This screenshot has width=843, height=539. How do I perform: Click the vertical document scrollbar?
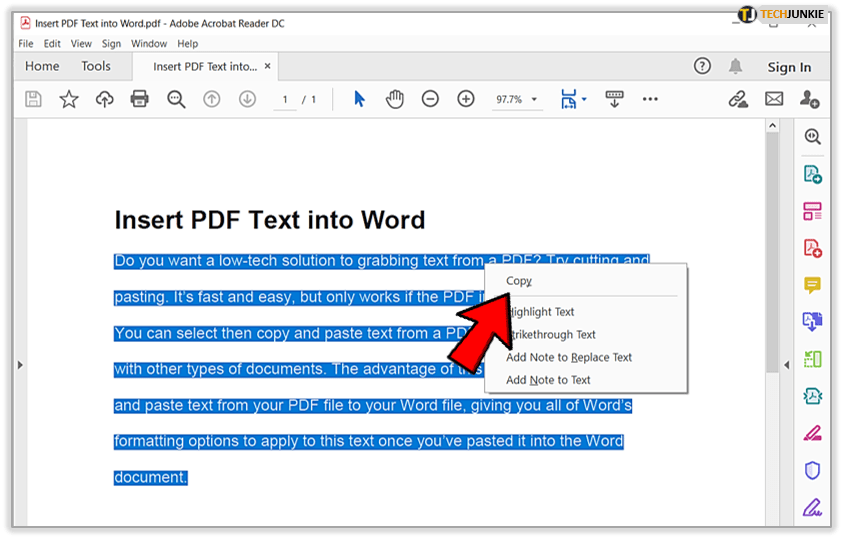[771, 250]
